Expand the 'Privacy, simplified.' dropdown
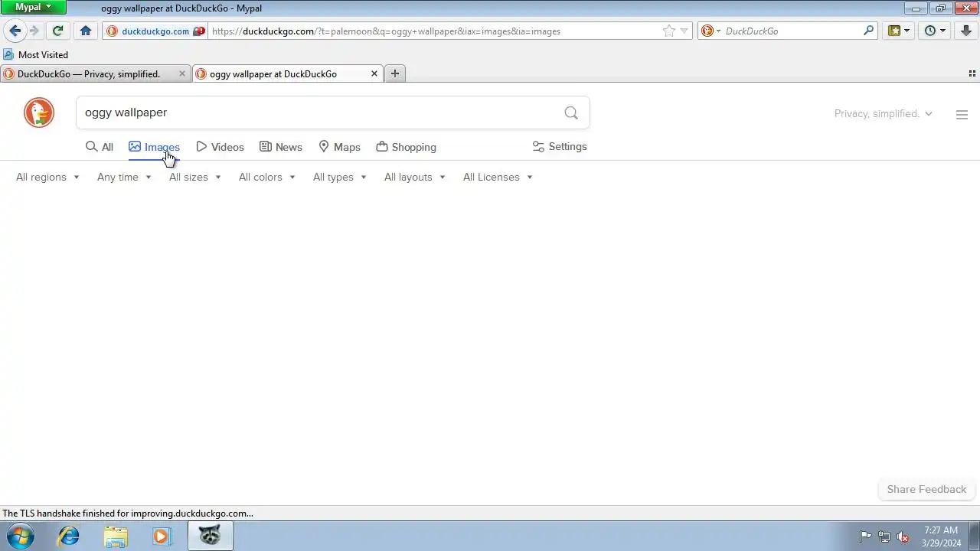The height and width of the screenshot is (551, 980). 884,113
